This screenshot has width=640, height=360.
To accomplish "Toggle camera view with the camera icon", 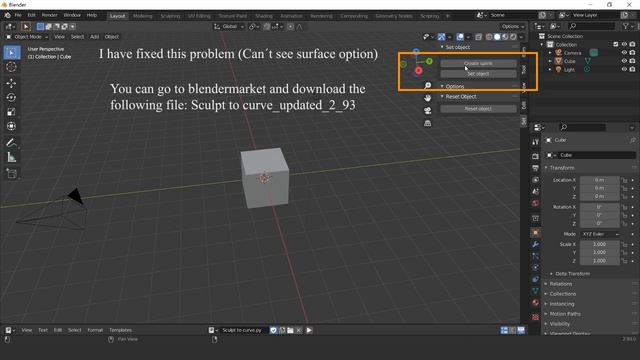I will [427, 111].
